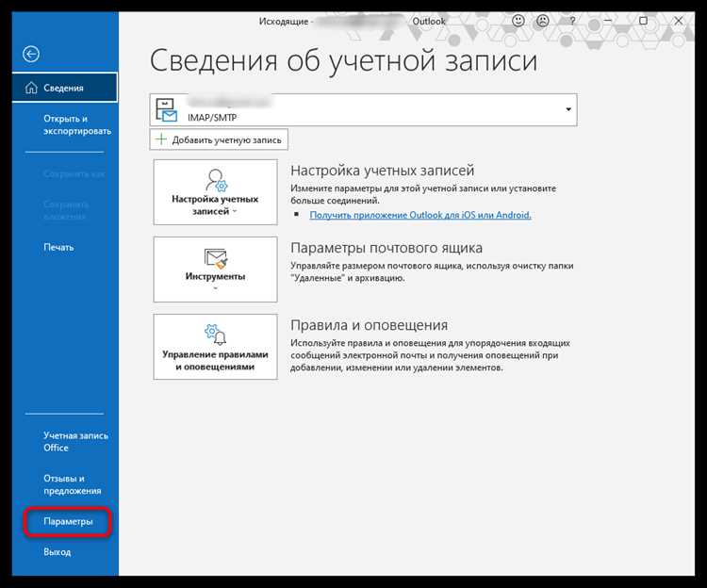707x588 pixels.
Task: Open the Инструменты dropdown button
Action: point(215,269)
